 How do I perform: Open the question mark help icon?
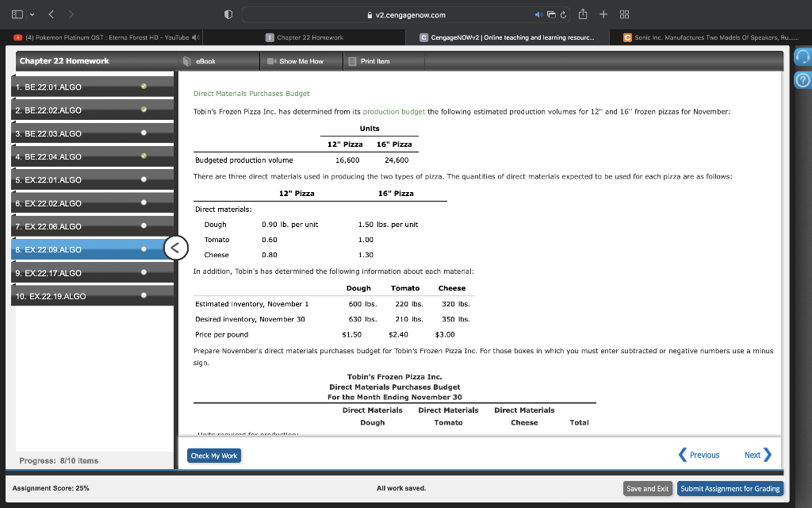802,80
